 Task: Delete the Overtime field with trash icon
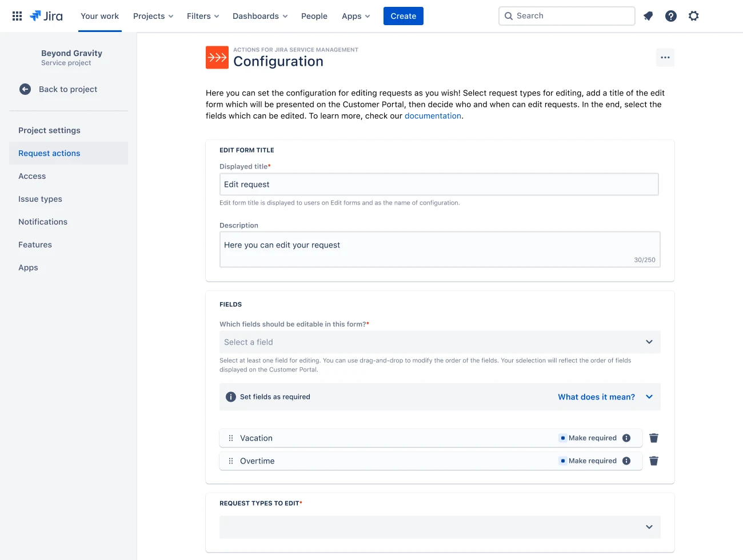click(x=654, y=461)
